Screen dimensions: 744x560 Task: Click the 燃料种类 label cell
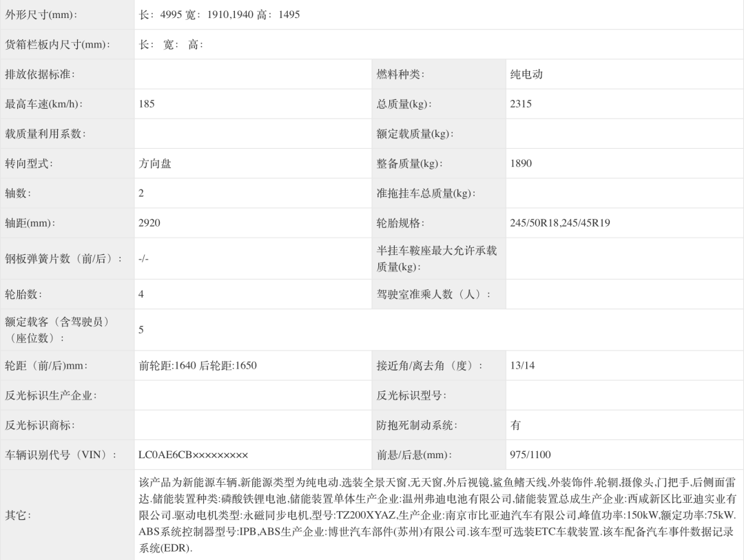pyautogui.click(x=400, y=74)
